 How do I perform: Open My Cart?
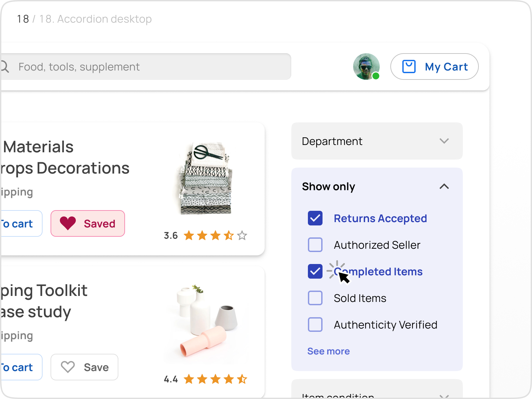point(434,66)
